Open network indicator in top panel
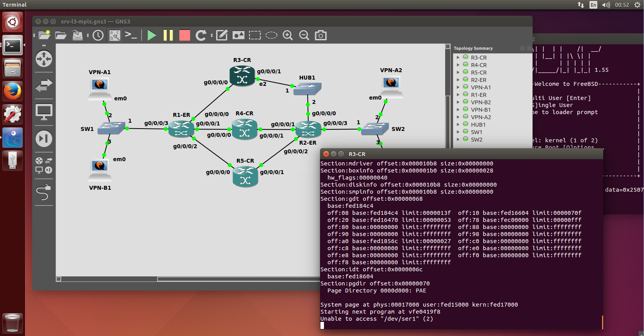644x336 pixels. tap(581, 5)
